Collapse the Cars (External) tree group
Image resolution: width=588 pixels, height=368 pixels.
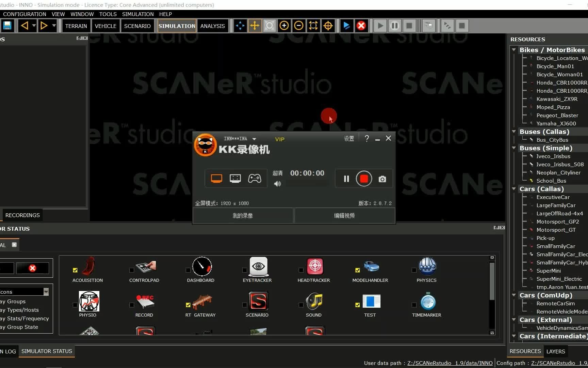click(514, 320)
